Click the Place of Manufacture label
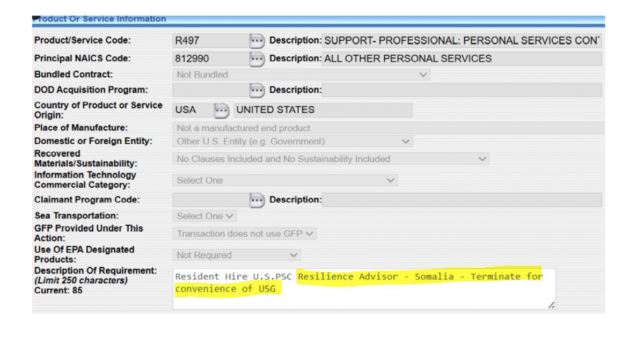The height and width of the screenshot is (338, 644). pos(81,128)
